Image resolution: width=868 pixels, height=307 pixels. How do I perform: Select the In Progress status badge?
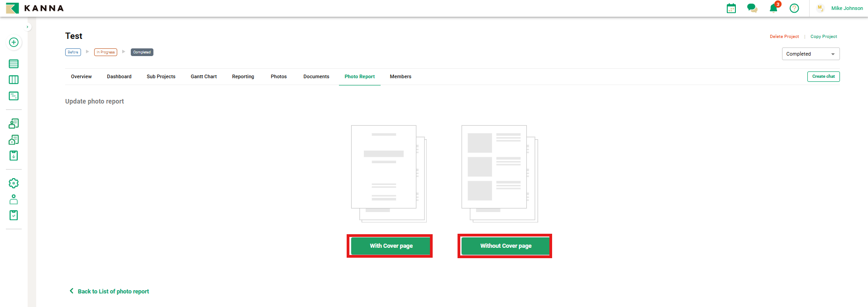coord(105,52)
